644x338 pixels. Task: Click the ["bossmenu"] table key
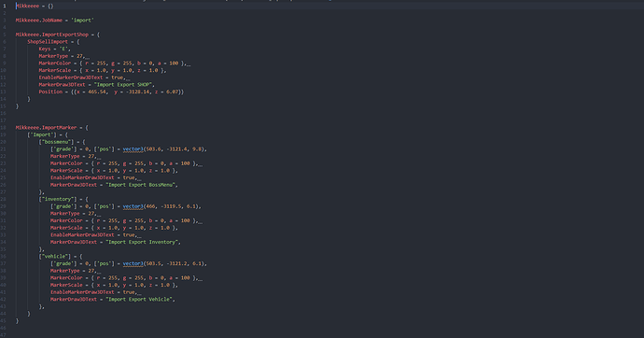coord(56,142)
